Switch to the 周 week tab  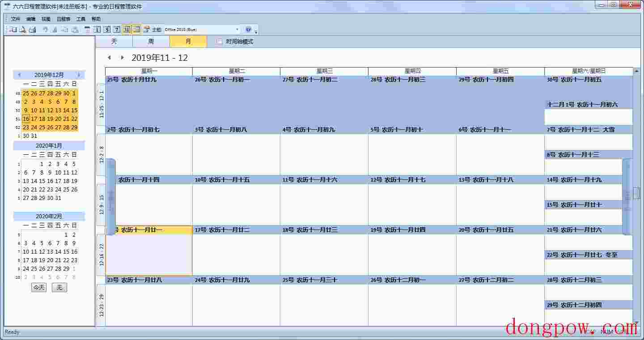coord(151,42)
